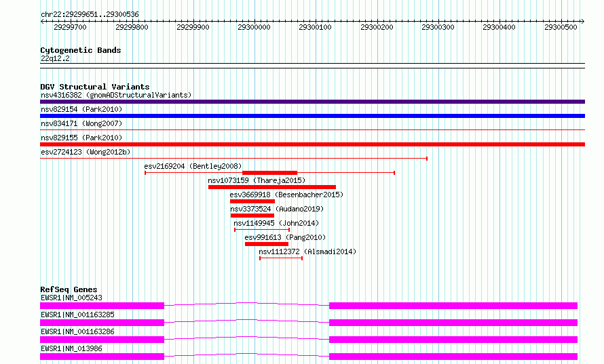Click the right exon of EWSR1|NM_013986

(x=453, y=357)
